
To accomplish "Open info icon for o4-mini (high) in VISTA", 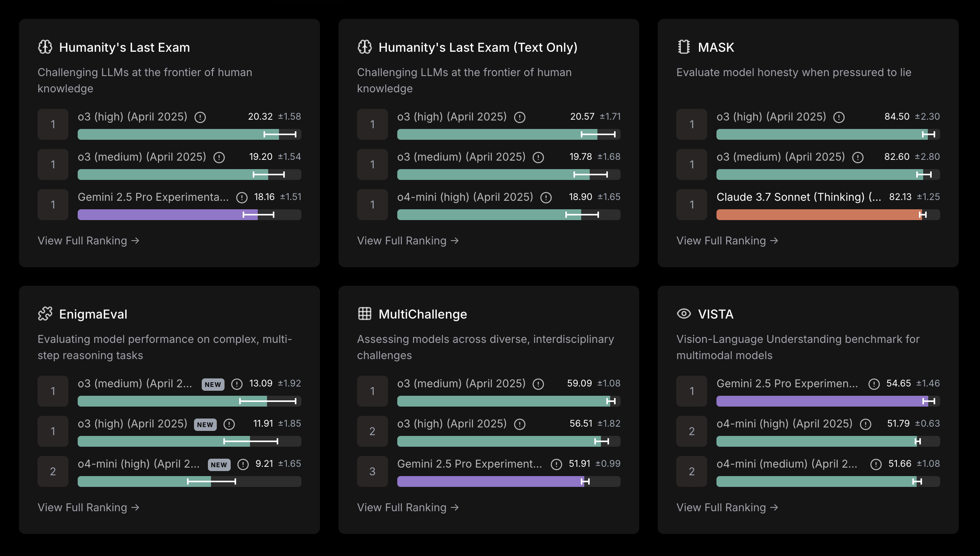I will pos(866,424).
